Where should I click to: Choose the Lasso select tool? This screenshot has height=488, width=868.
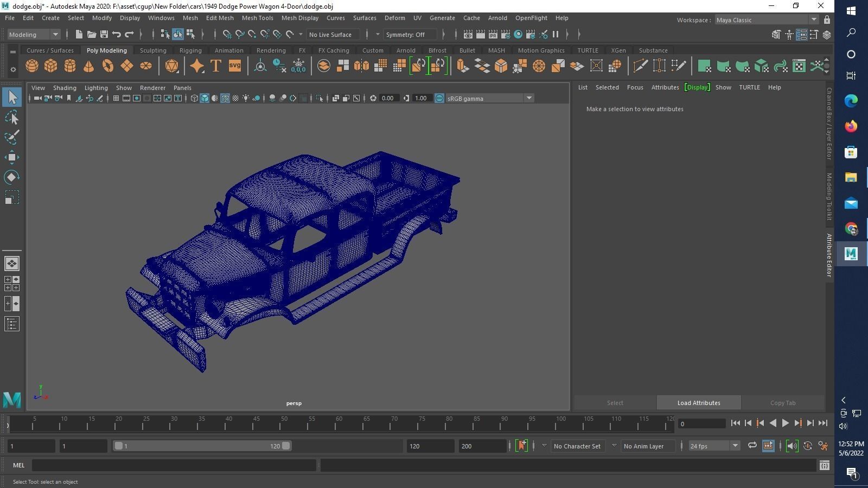tap(12, 117)
